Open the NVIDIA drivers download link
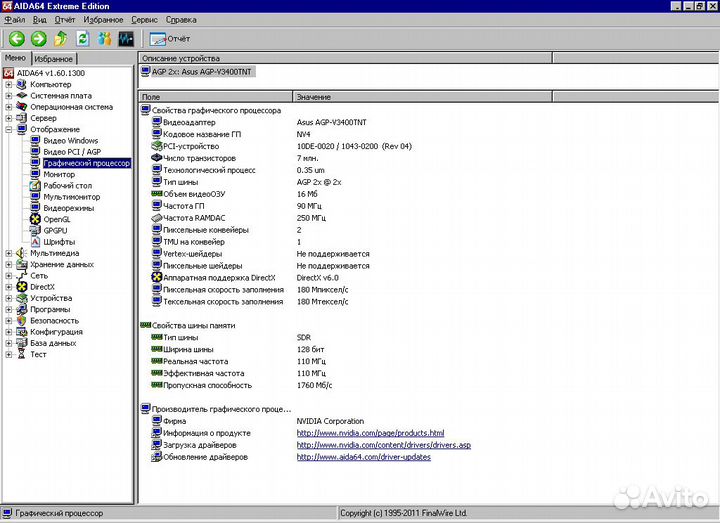720x523 pixels. 383,445
